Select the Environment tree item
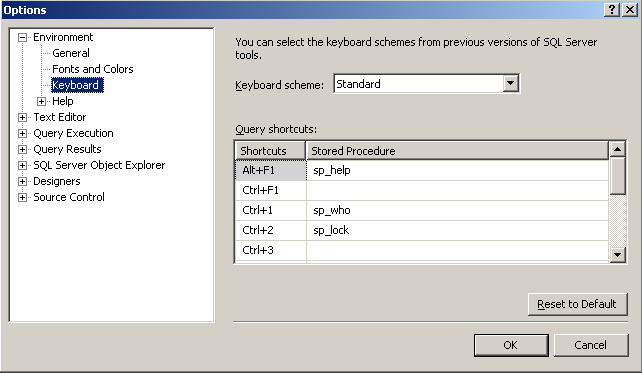The width and height of the screenshot is (642, 373). point(63,37)
